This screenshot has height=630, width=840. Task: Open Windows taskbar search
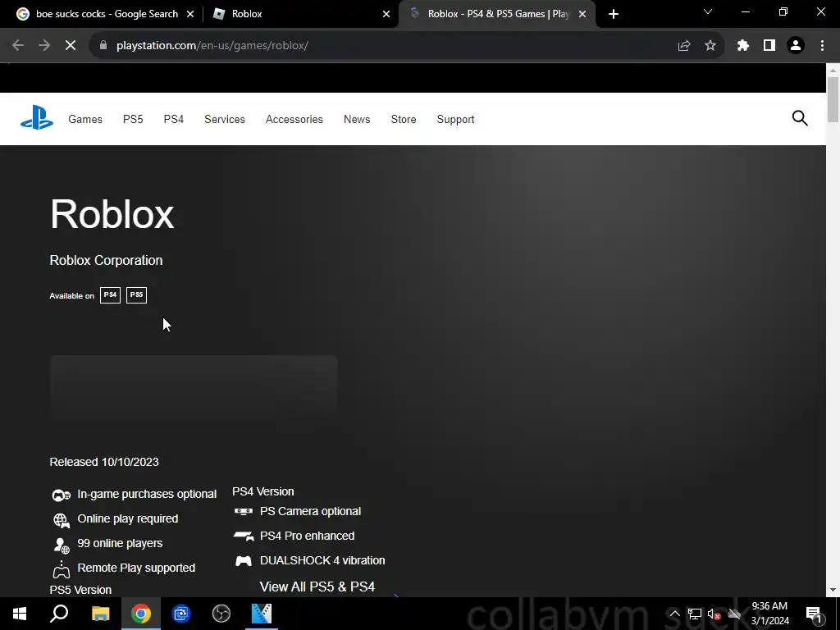tap(59, 614)
